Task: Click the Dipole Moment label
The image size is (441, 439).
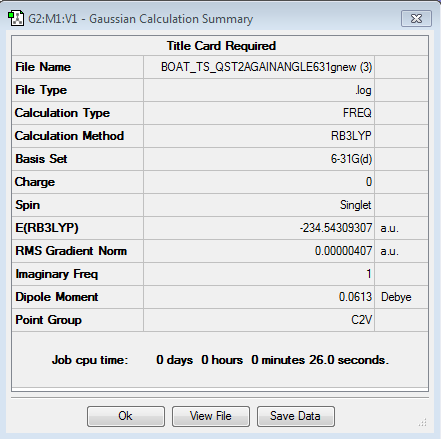Action: click(57, 297)
